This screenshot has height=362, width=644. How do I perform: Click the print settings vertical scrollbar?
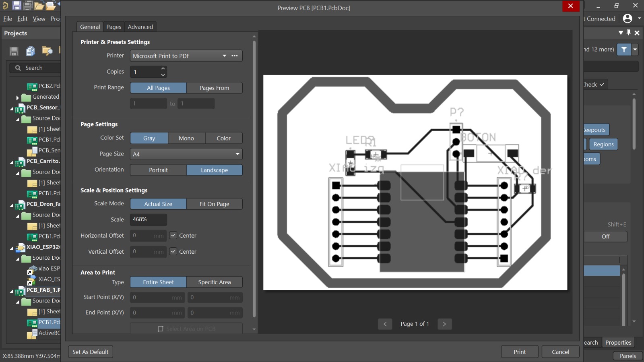[254, 178]
